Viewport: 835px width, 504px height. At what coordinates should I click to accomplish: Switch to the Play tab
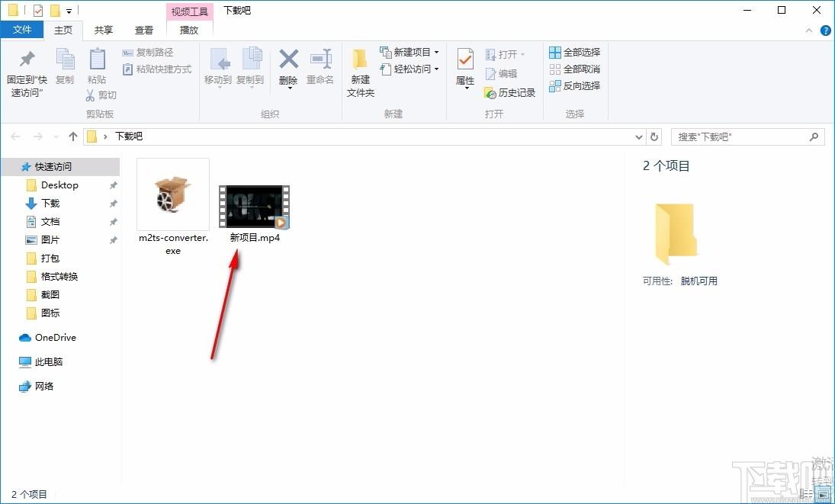189,30
